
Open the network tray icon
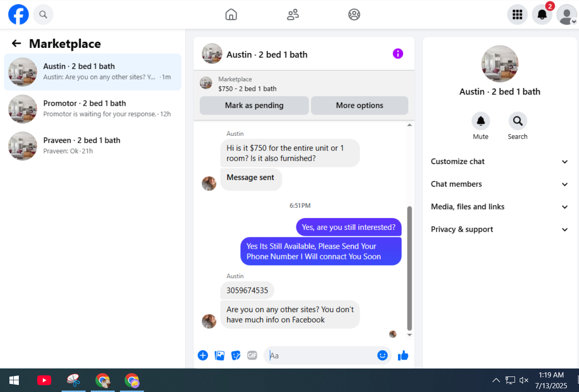point(510,380)
